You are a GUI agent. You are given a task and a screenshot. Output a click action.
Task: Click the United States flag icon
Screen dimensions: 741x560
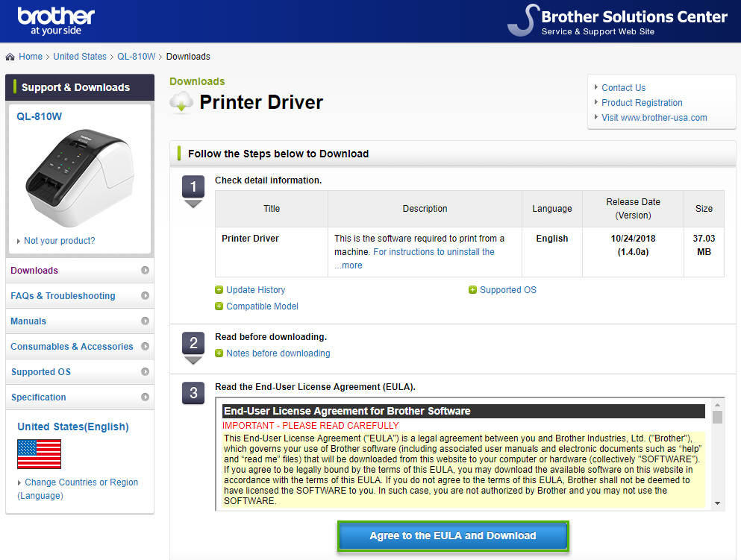39,453
